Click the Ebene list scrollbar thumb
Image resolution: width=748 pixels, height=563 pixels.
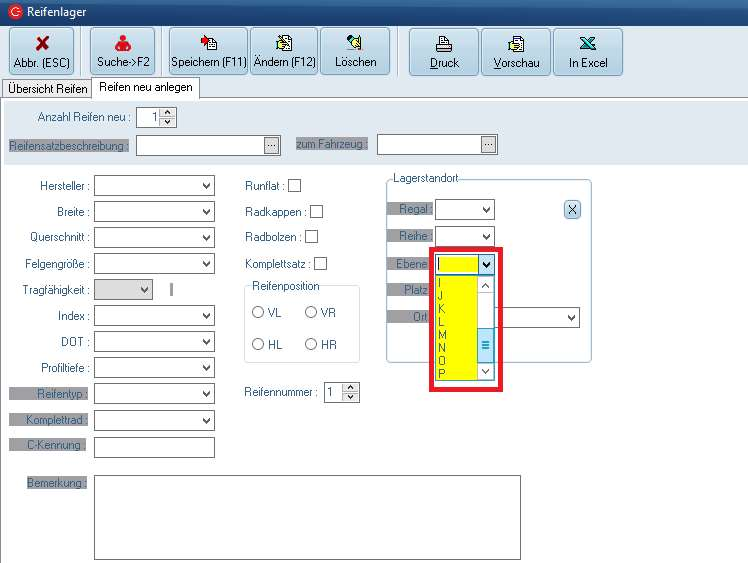pos(486,344)
